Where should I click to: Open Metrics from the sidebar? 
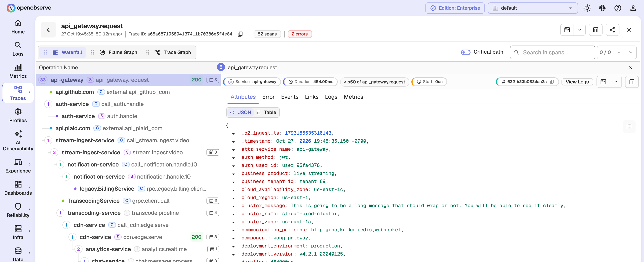point(18,71)
